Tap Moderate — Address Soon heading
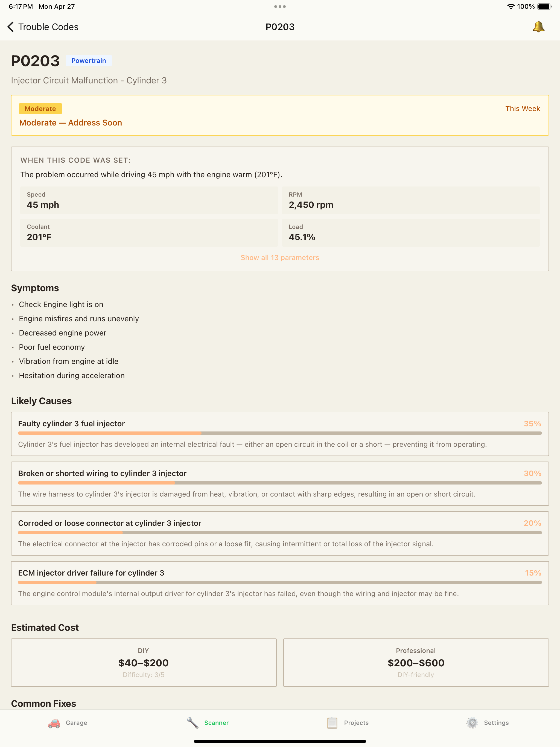 [71, 123]
